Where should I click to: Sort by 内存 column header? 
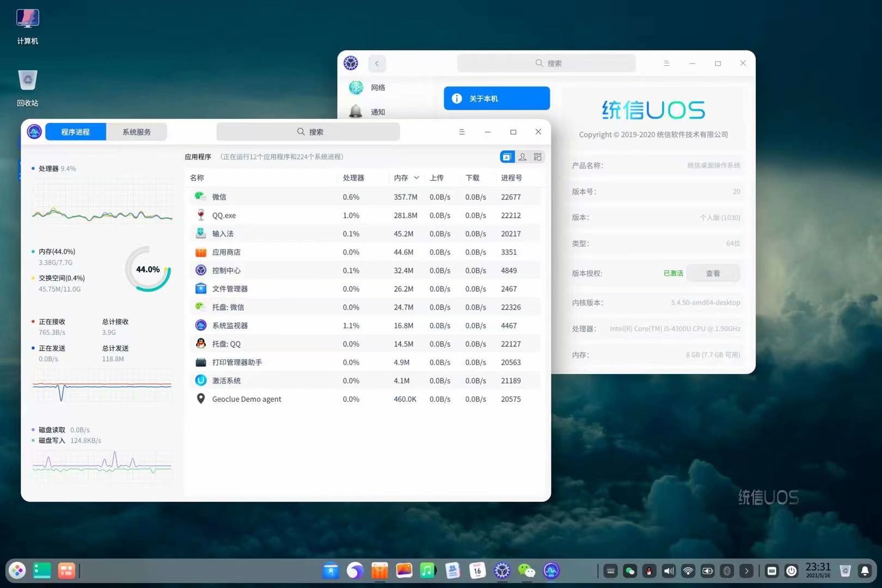407,178
